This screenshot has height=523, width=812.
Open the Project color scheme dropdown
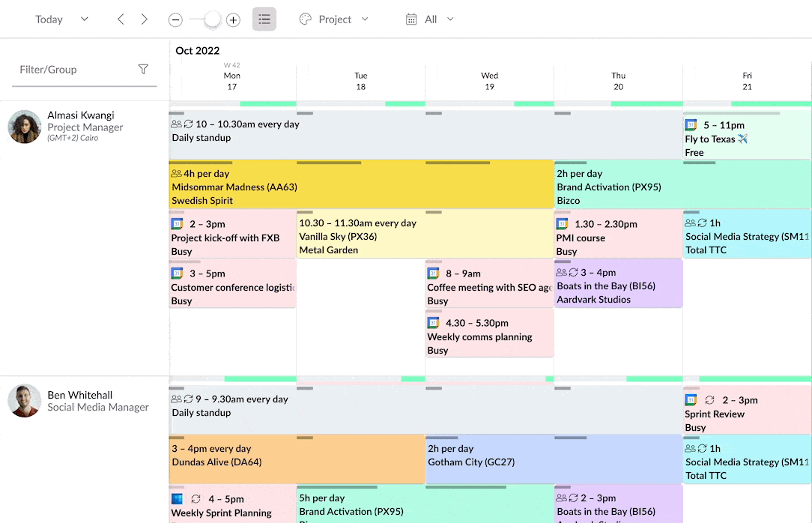pyautogui.click(x=335, y=19)
